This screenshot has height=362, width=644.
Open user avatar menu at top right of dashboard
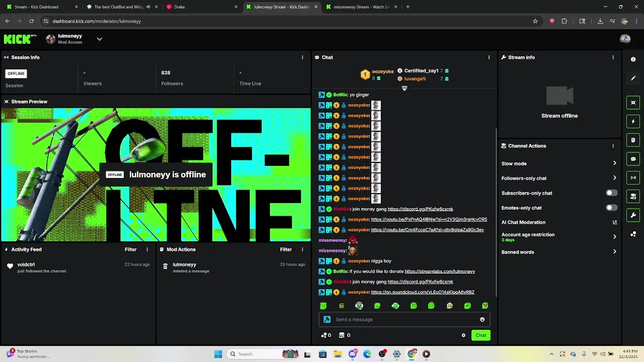[625, 39]
